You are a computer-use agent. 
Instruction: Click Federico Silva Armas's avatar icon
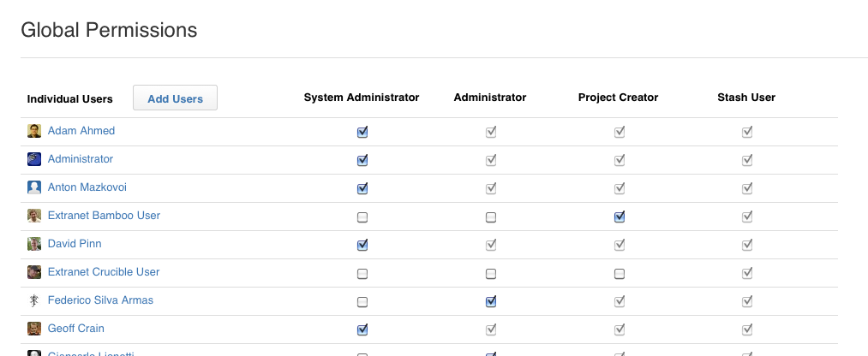34,300
